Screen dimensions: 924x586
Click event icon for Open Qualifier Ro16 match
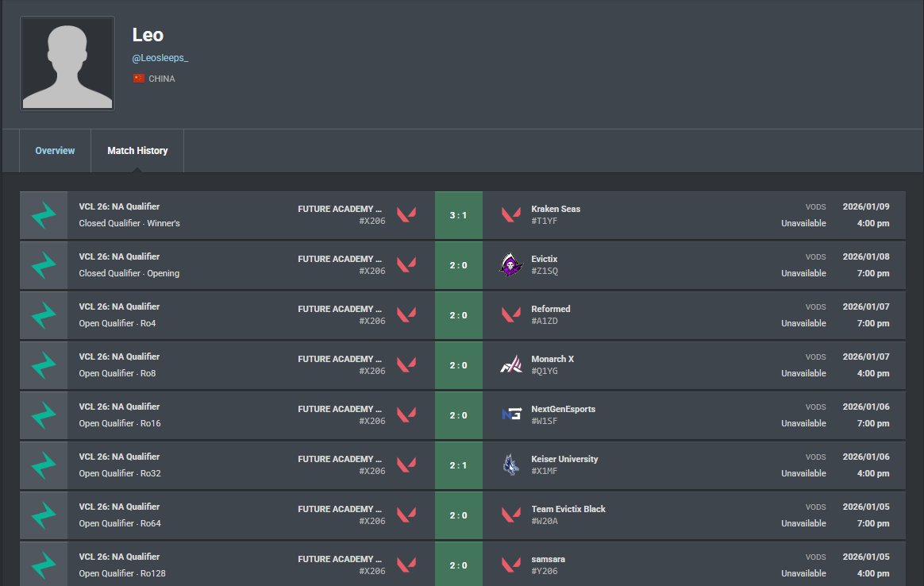(x=44, y=415)
